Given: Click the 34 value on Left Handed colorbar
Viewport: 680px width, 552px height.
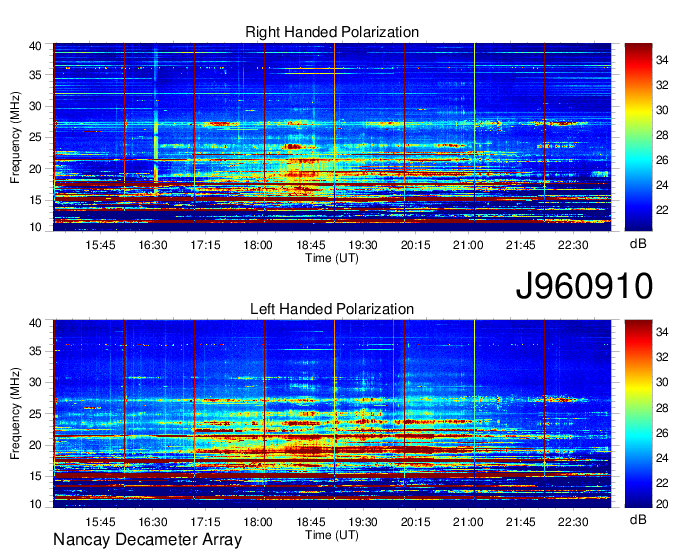Looking at the screenshot, I should [x=662, y=332].
